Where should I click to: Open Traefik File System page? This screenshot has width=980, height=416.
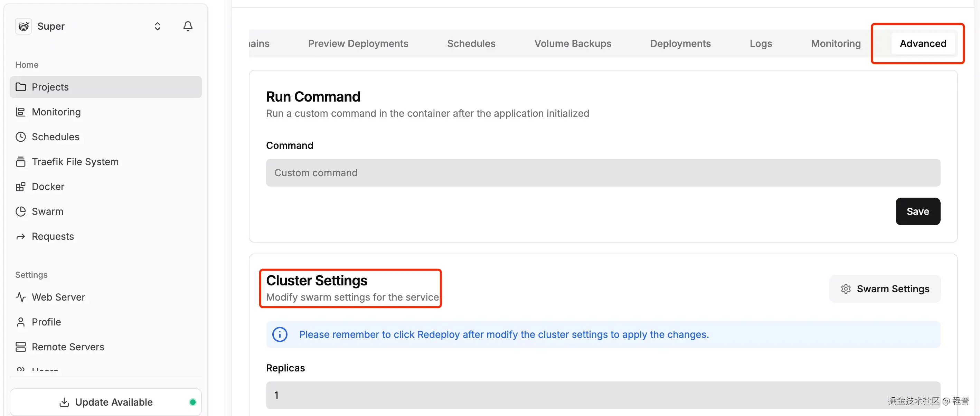pyautogui.click(x=75, y=162)
